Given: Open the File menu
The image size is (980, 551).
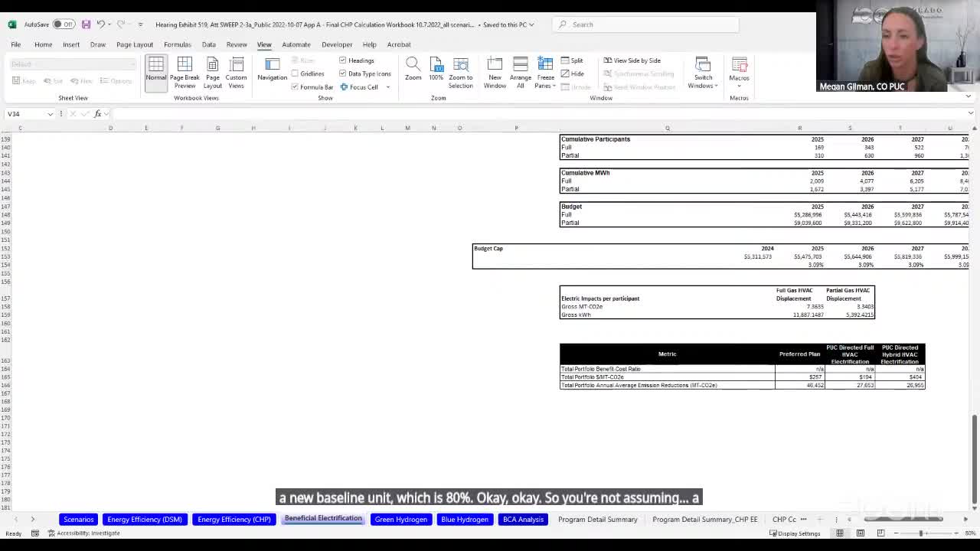Looking at the screenshot, I should point(15,44).
